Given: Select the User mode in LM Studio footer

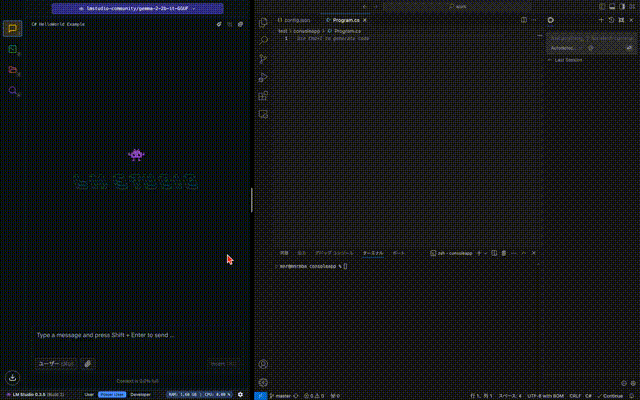Looking at the screenshot, I should click(89, 395).
